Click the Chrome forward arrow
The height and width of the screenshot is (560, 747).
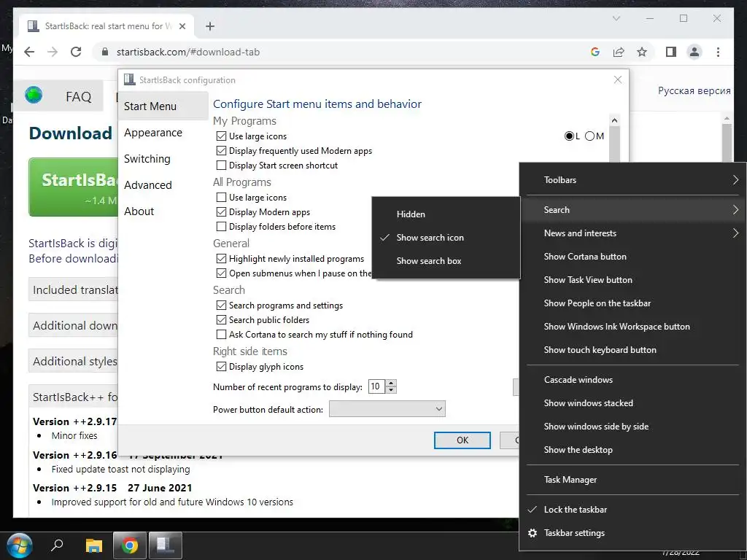[53, 52]
